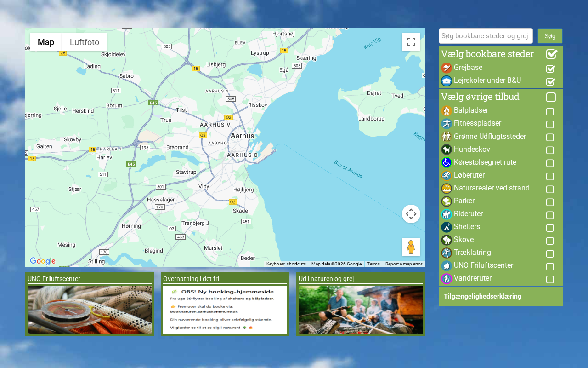Image resolution: width=588 pixels, height=368 pixels.
Task: Open map camera pan controls
Action: click(x=411, y=214)
